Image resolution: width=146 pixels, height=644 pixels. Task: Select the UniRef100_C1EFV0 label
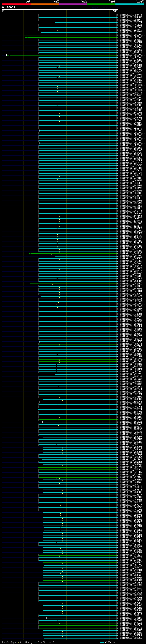click(131, 32)
